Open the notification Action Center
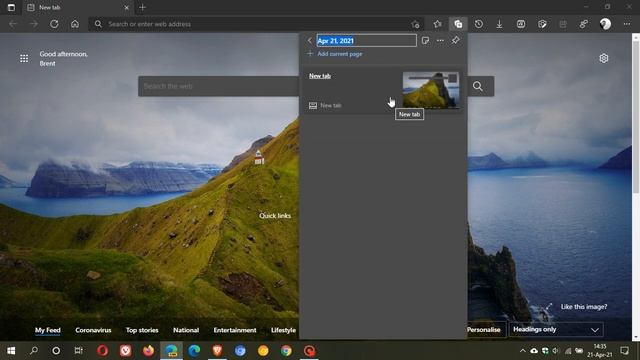Image resolution: width=640 pixels, height=360 pixels. pos(624,351)
